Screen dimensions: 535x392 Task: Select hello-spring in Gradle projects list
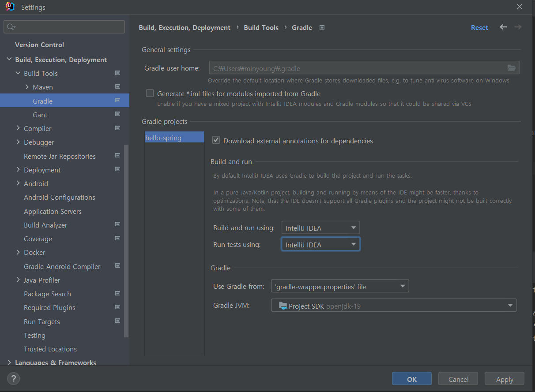pyautogui.click(x=174, y=138)
